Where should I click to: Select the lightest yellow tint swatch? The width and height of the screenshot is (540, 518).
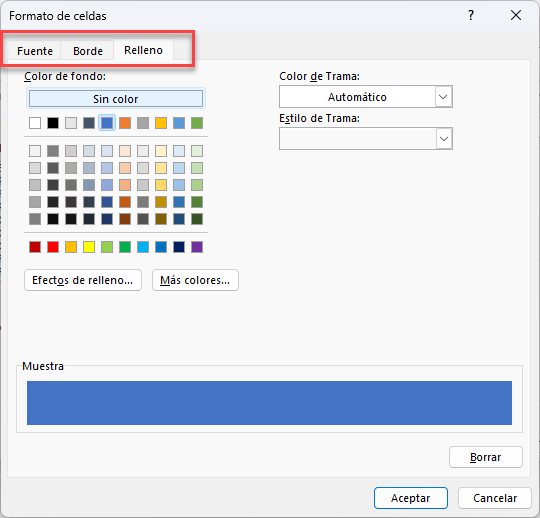click(161, 151)
